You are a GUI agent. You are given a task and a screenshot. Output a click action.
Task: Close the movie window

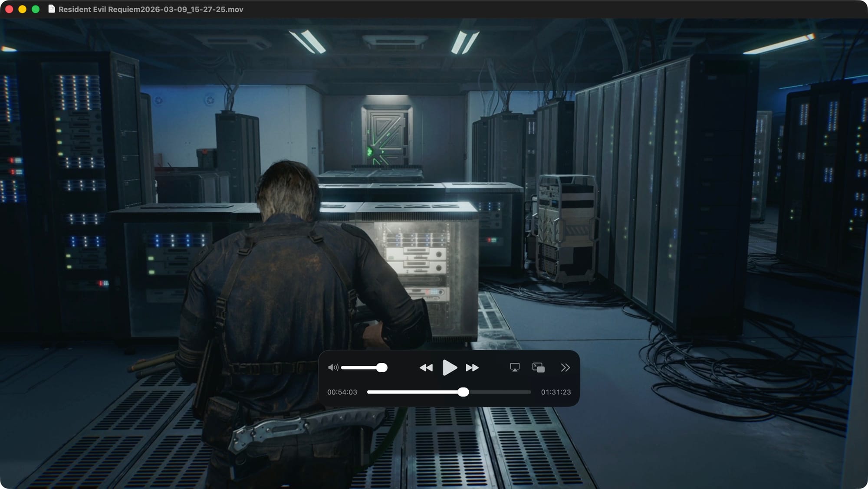point(9,9)
